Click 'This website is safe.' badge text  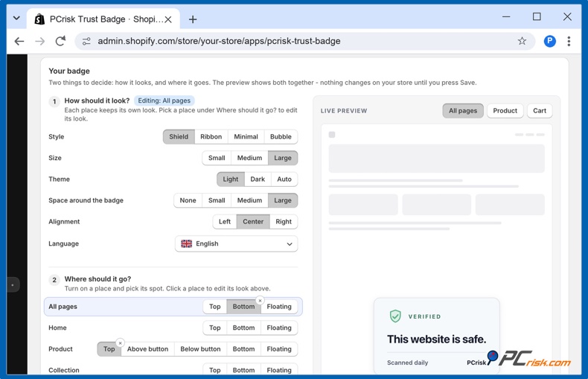[436, 340]
